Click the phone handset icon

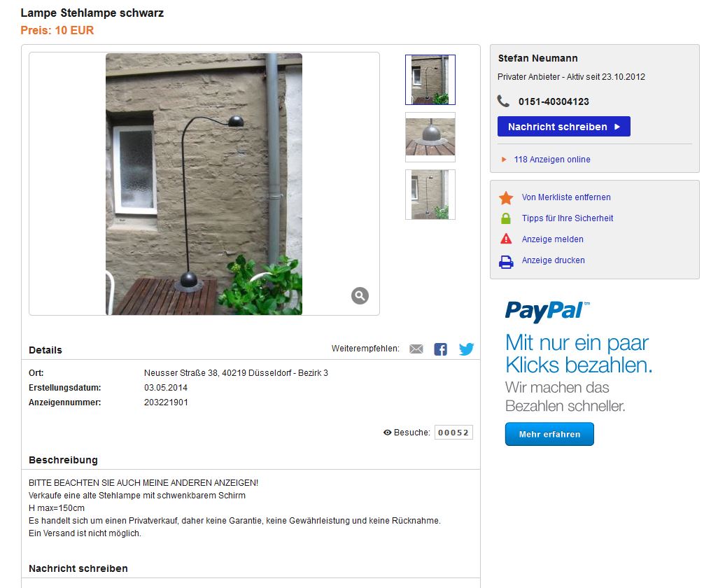[x=503, y=101]
